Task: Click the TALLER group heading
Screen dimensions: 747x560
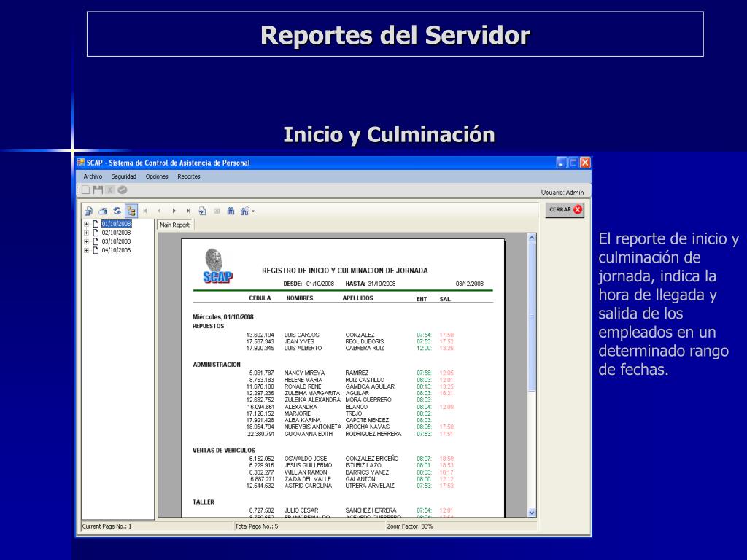Action: 204,502
